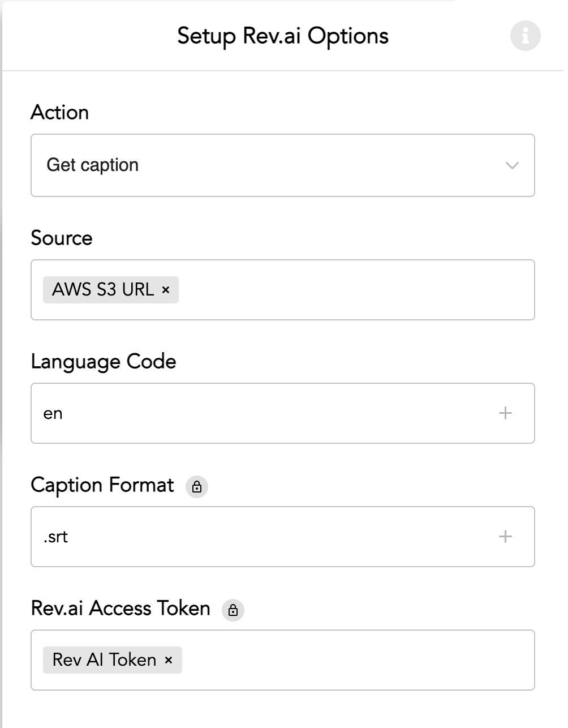The image size is (568, 728).
Task: Click the lock icon beside Rev.ai Access Token
Action: click(x=233, y=610)
